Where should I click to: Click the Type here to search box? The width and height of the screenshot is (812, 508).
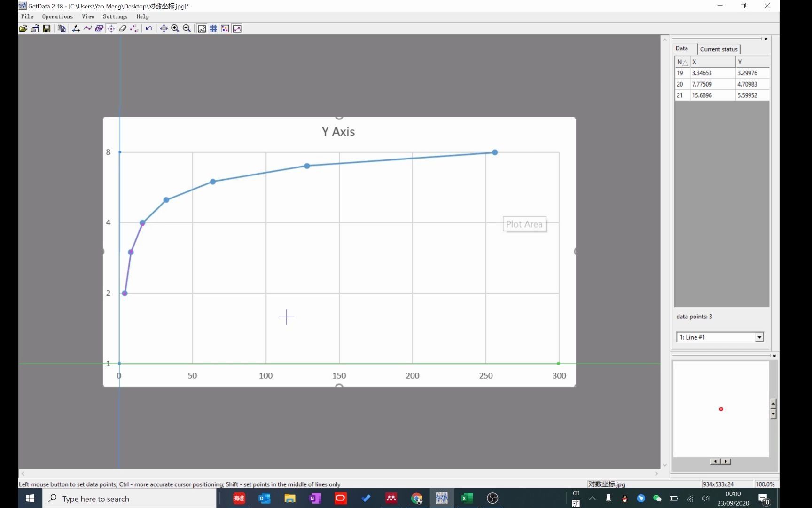pos(130,499)
